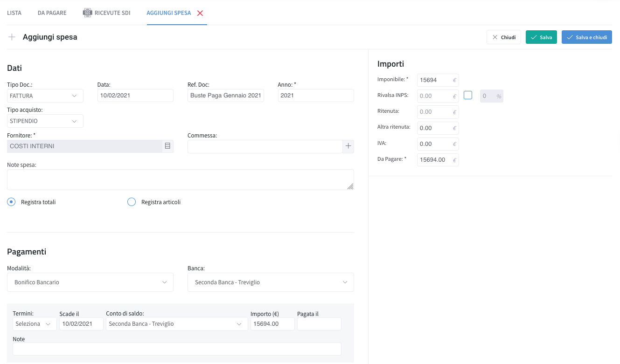Click the green Salva button
The height and width of the screenshot is (364, 620).
click(541, 37)
